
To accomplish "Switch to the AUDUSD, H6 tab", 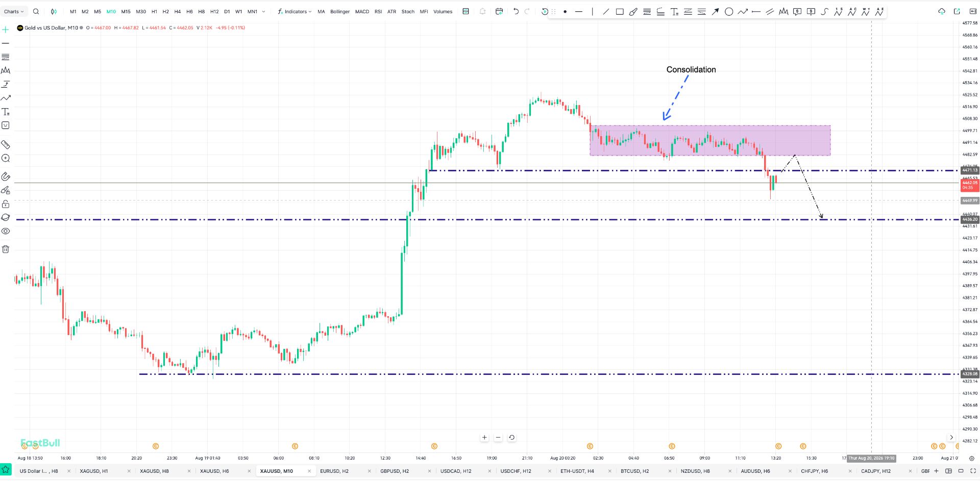I will coord(755,471).
